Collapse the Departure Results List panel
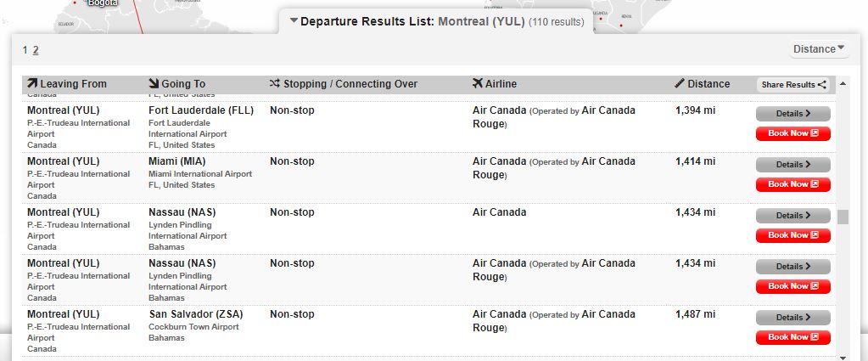The image size is (868, 361). coord(294,20)
